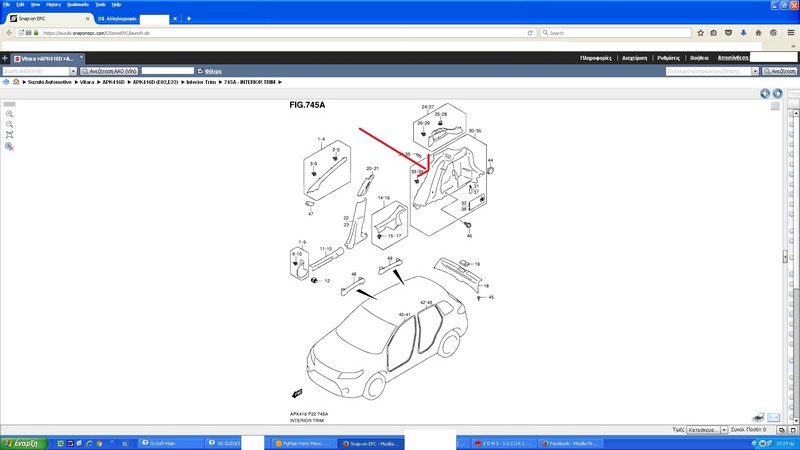Open the Bookmarks menu
This screenshot has height=450, width=800.
pos(78,5)
